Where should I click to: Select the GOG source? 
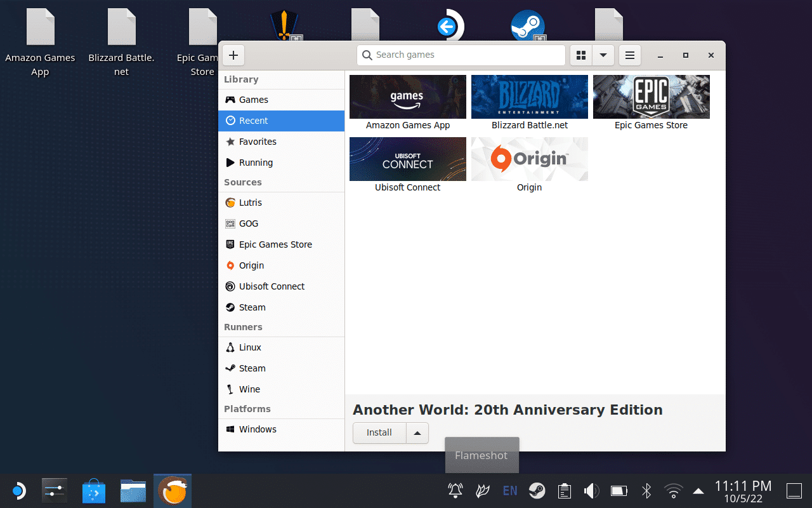pos(281,224)
